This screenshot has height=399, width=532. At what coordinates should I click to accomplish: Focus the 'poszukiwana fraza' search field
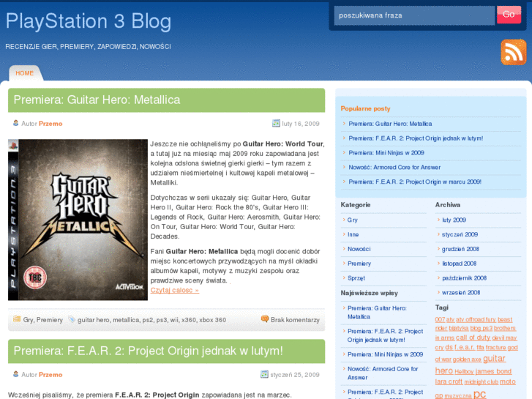(414, 15)
